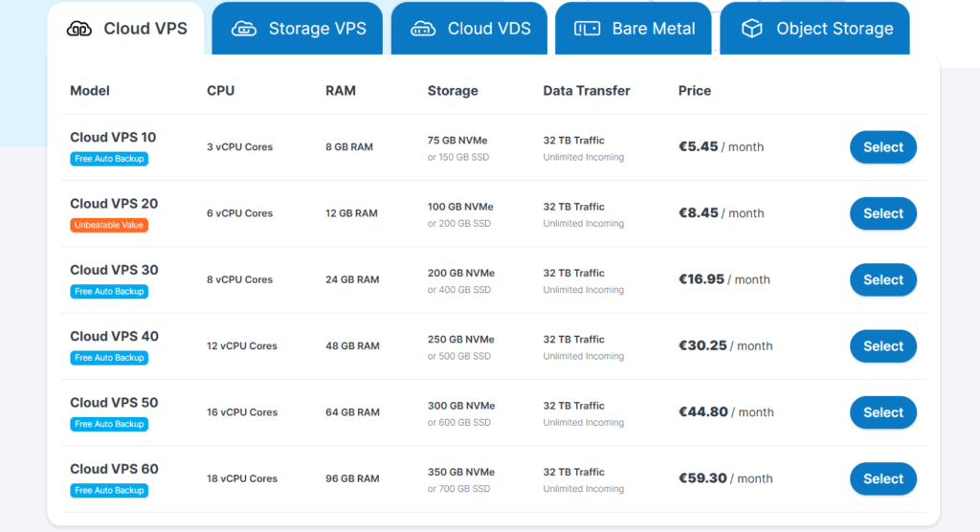Click the Object Storage cube icon

click(752, 29)
